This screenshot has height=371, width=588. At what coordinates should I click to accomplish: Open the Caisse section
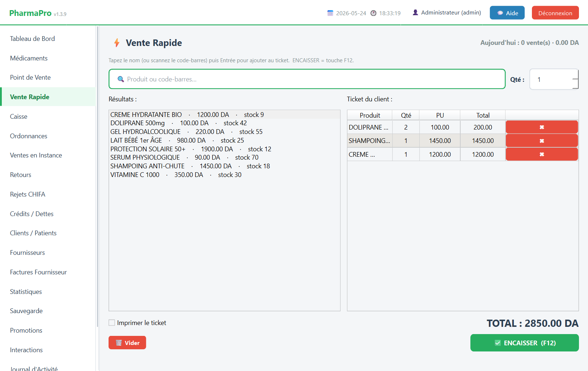48,117
